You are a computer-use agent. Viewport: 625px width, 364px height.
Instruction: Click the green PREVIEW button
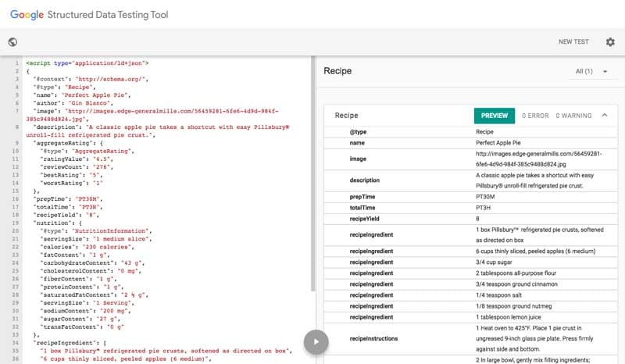coord(495,116)
